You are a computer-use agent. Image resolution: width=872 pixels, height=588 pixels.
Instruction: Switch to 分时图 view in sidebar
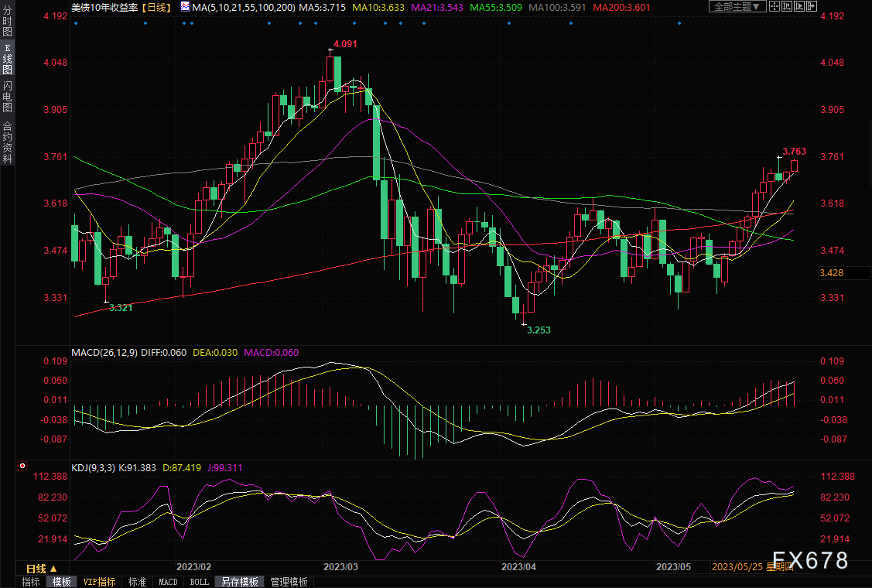coord(7,26)
